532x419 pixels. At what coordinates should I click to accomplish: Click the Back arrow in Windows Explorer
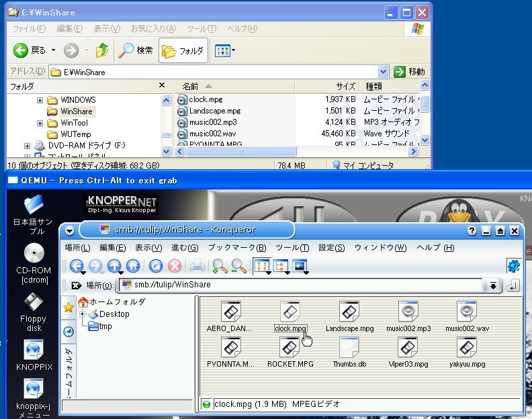pos(21,50)
